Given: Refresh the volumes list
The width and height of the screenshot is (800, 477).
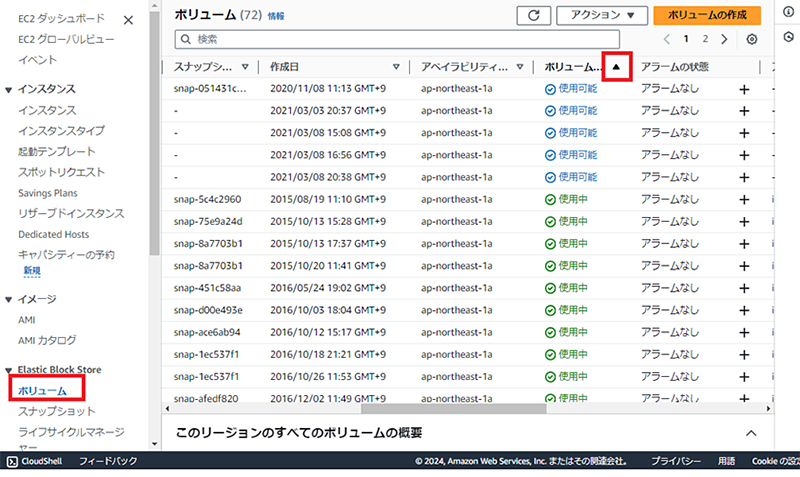Looking at the screenshot, I should [x=534, y=15].
